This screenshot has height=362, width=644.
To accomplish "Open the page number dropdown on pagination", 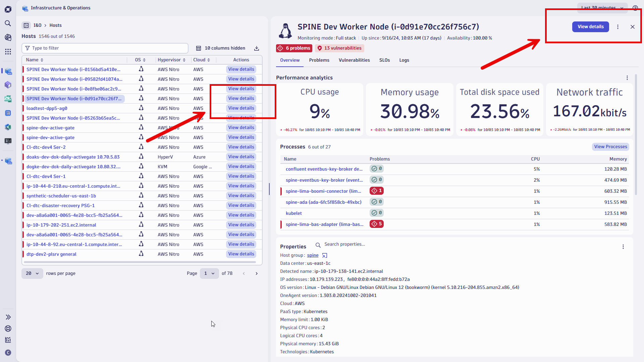I will click(209, 273).
